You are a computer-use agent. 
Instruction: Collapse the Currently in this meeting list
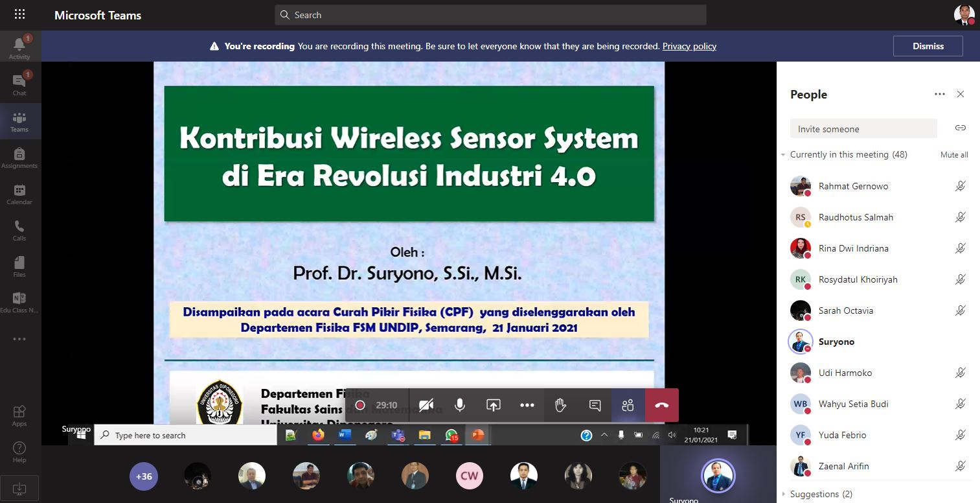pos(784,155)
